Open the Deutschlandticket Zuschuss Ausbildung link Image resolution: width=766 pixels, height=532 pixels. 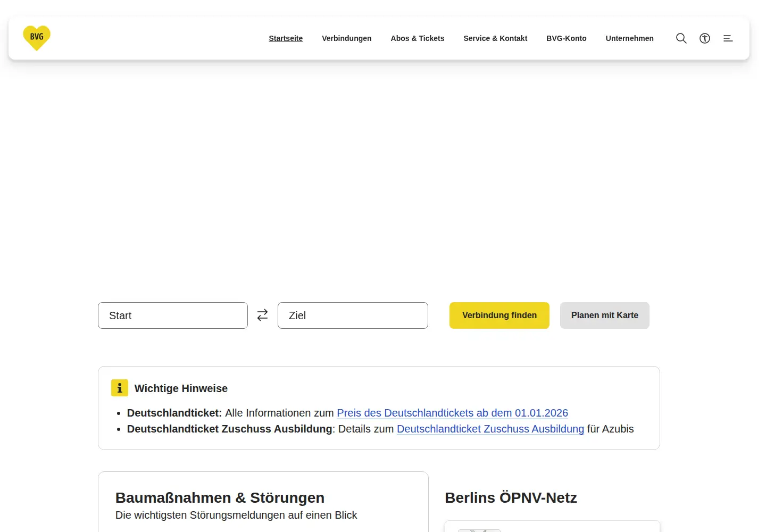tap(490, 429)
